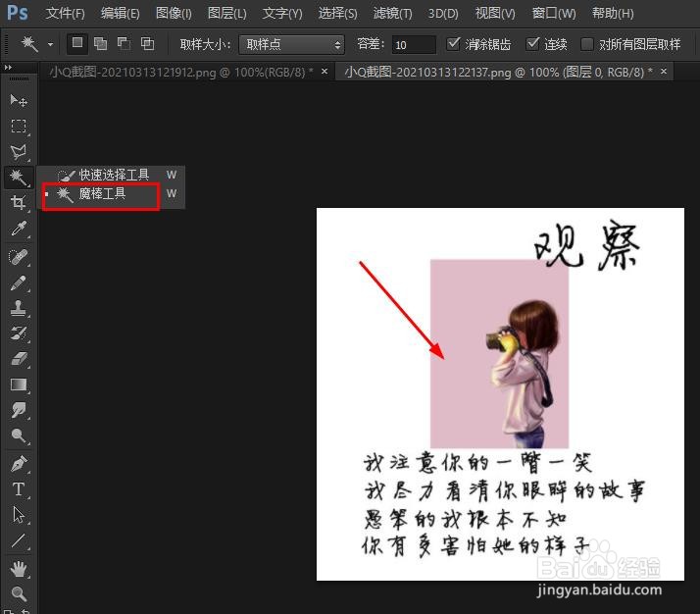Image resolution: width=700 pixels, height=614 pixels.
Task: Click Intersect with Selection mode icon
Action: tap(147, 43)
